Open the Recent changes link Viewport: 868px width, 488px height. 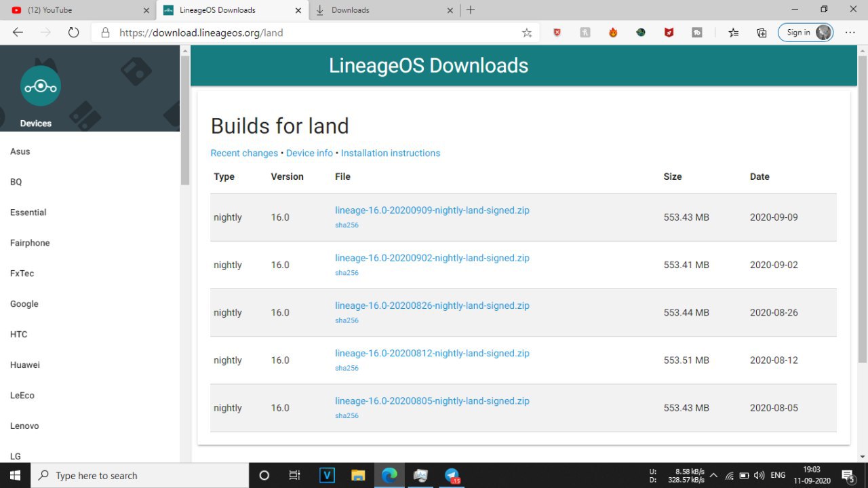pos(244,153)
